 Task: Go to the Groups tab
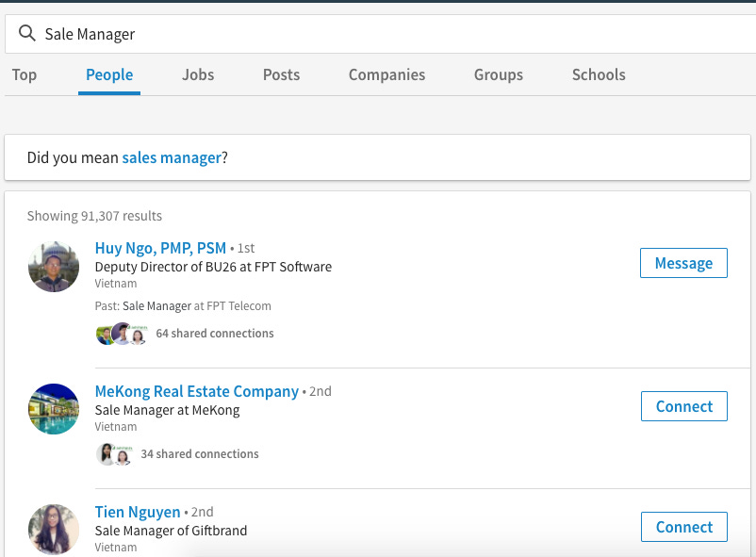click(499, 74)
